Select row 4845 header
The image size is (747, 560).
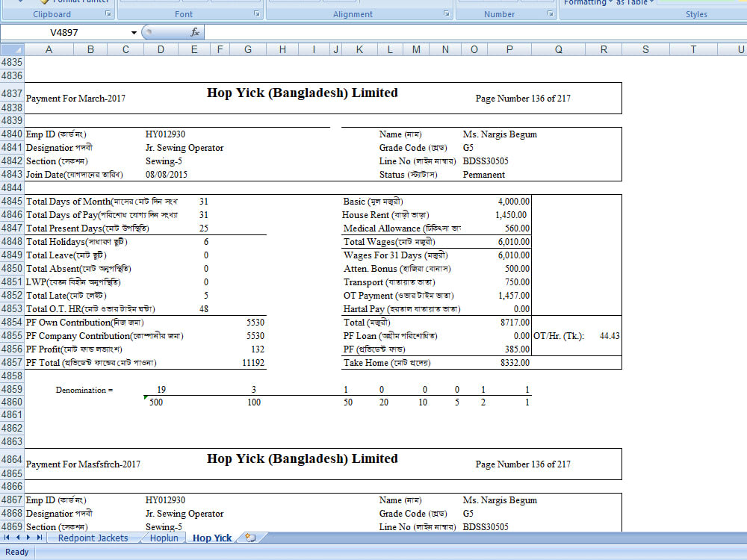tap(12, 201)
